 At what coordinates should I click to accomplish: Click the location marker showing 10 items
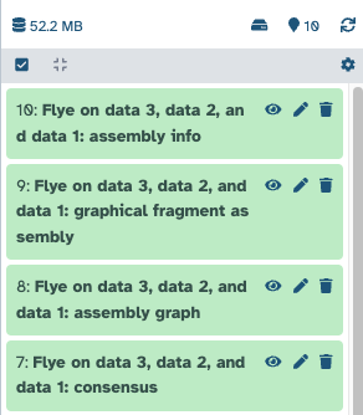tap(304, 26)
